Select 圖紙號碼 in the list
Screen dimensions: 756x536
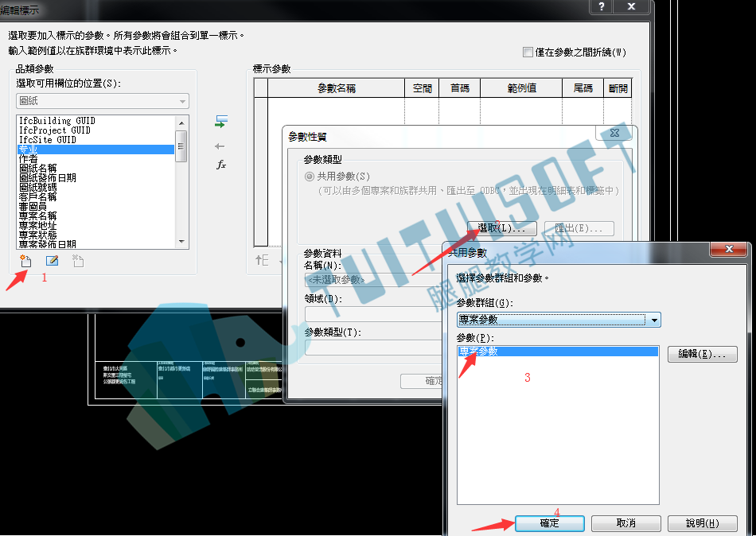(x=96, y=187)
